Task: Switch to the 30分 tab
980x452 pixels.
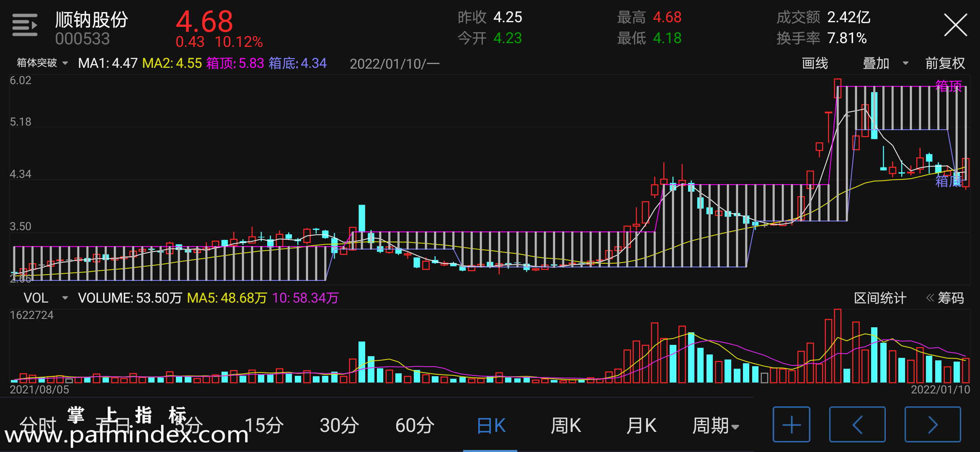Action: [x=339, y=426]
